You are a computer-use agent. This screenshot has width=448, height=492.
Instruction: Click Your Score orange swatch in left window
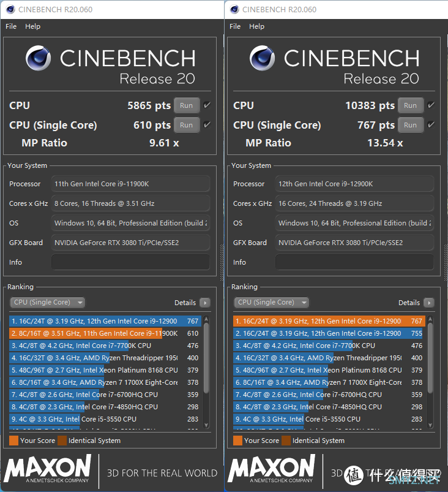click(x=14, y=441)
